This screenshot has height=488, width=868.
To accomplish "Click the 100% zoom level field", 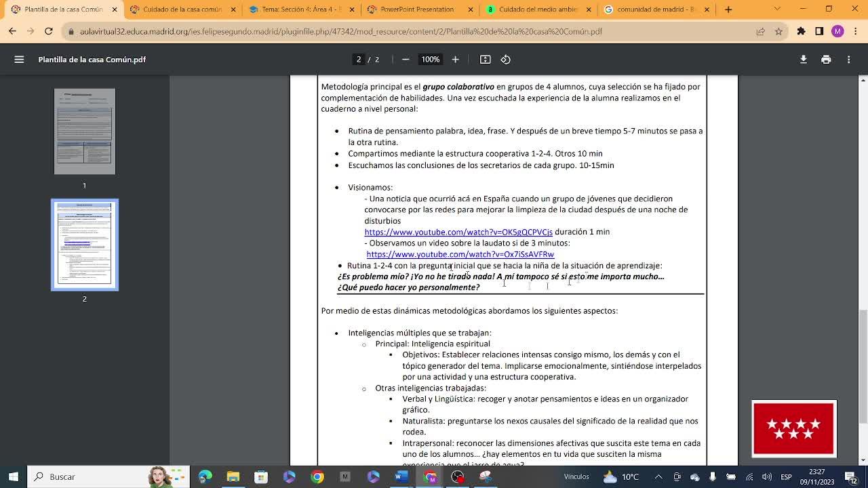I will (x=431, y=60).
